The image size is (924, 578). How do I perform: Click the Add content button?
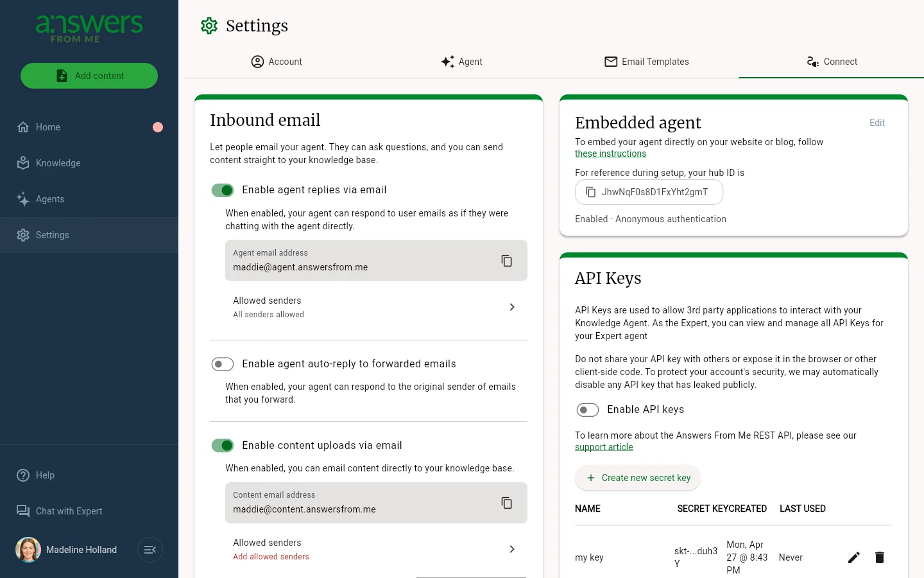point(89,76)
